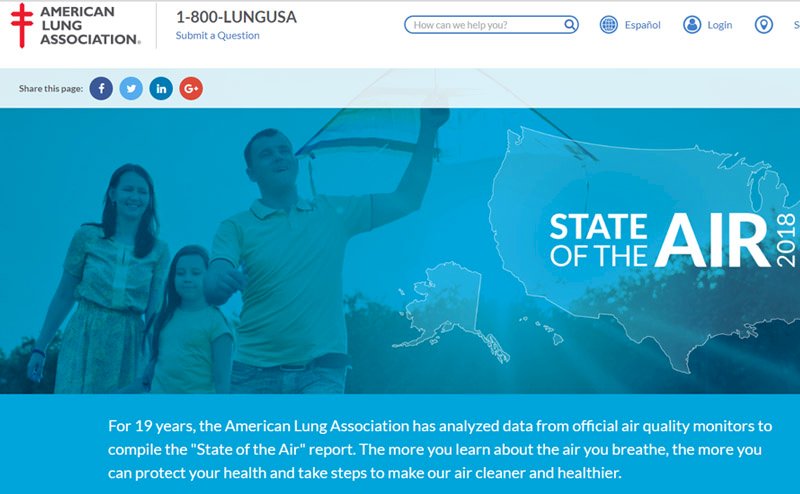Image resolution: width=800 pixels, height=494 pixels.
Task: Click the globe language icon
Action: click(x=609, y=24)
